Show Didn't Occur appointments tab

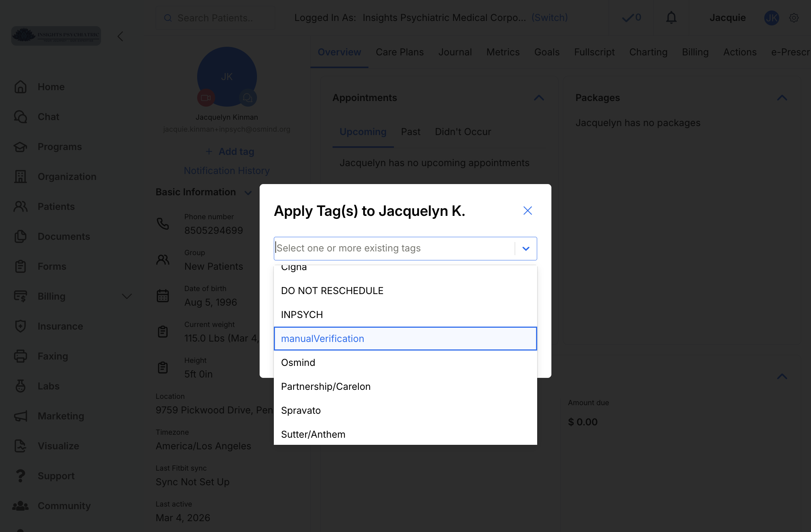click(x=463, y=132)
